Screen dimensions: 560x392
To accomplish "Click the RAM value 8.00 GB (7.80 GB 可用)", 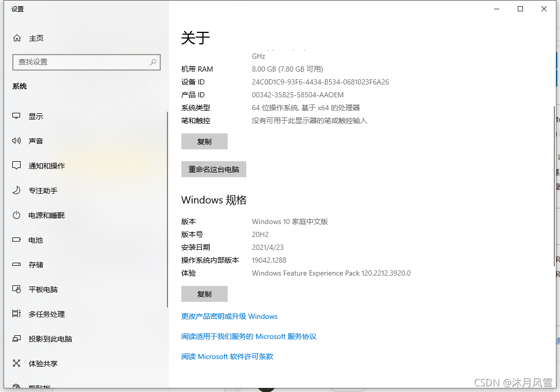I will 287,69.
